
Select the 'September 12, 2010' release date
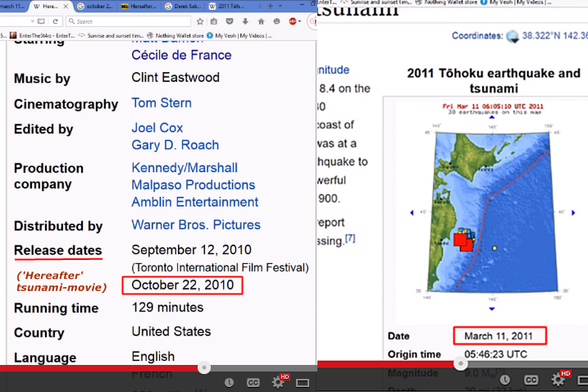pyautogui.click(x=191, y=250)
